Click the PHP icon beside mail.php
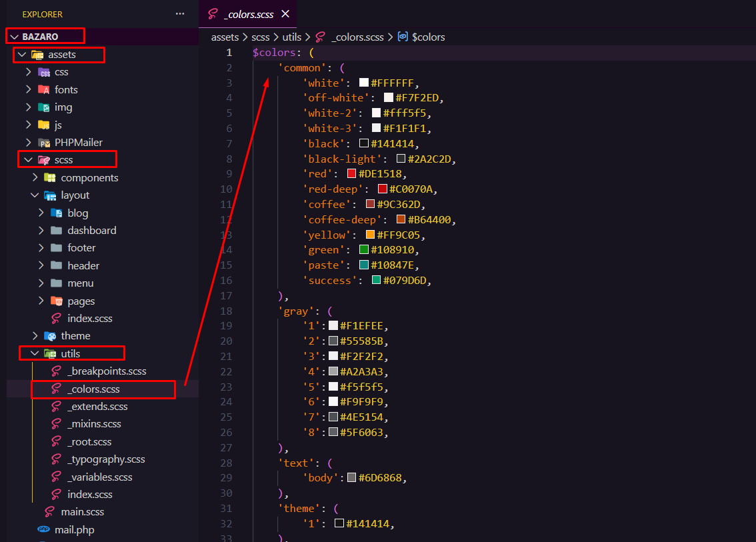This screenshot has width=756, height=542. [x=44, y=530]
